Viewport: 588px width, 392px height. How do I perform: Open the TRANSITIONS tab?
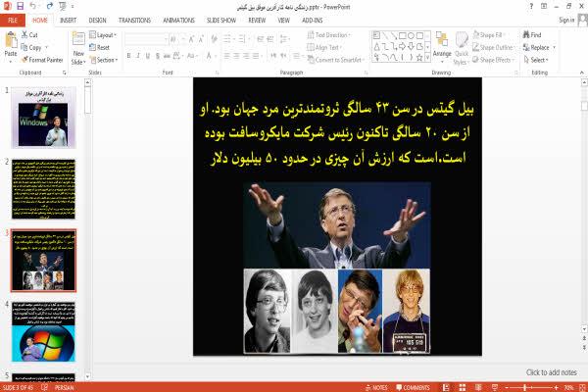pyautogui.click(x=134, y=21)
